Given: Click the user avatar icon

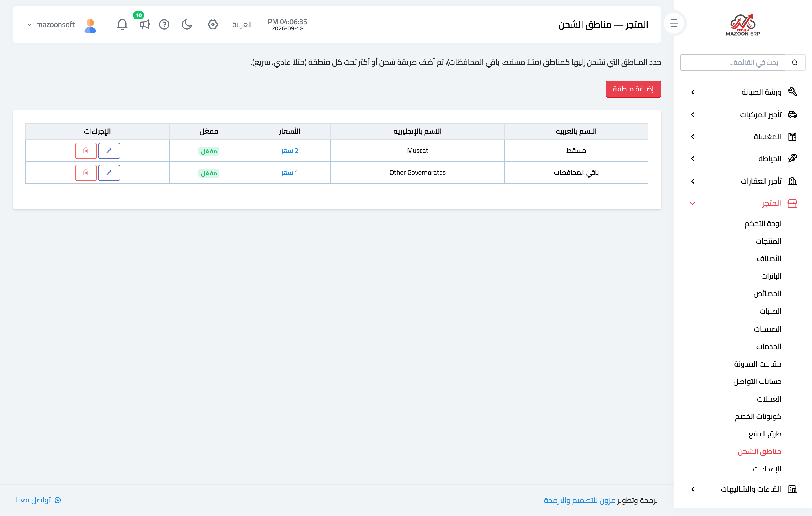Looking at the screenshot, I should tap(90, 25).
